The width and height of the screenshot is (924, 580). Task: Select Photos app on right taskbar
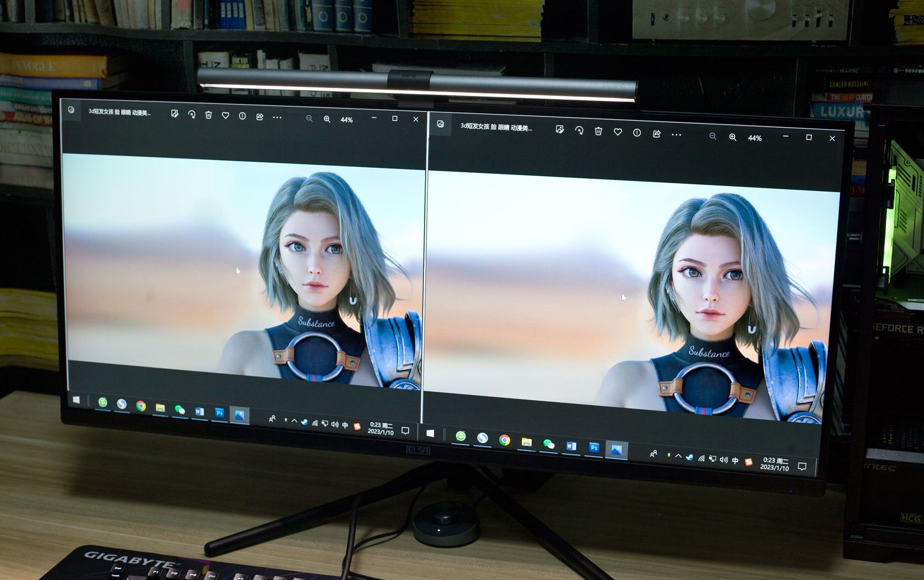[x=616, y=450]
